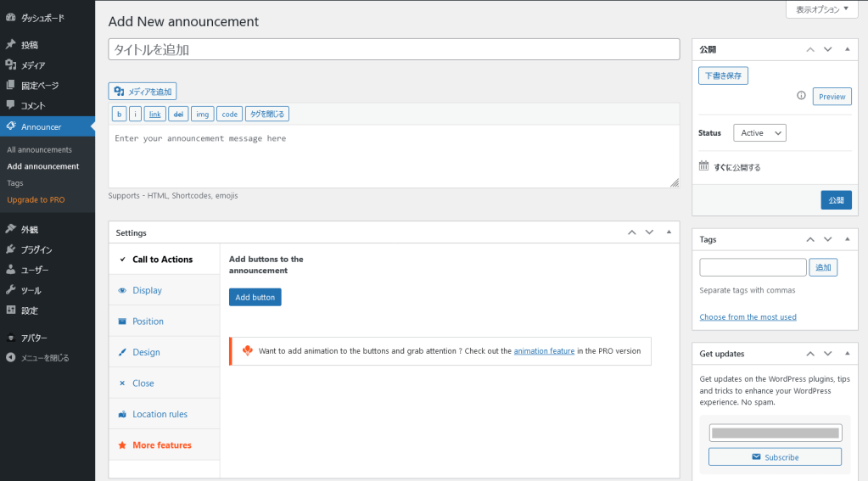
Task: Click the pin icon for 投稿 posts
Action: 10,44
